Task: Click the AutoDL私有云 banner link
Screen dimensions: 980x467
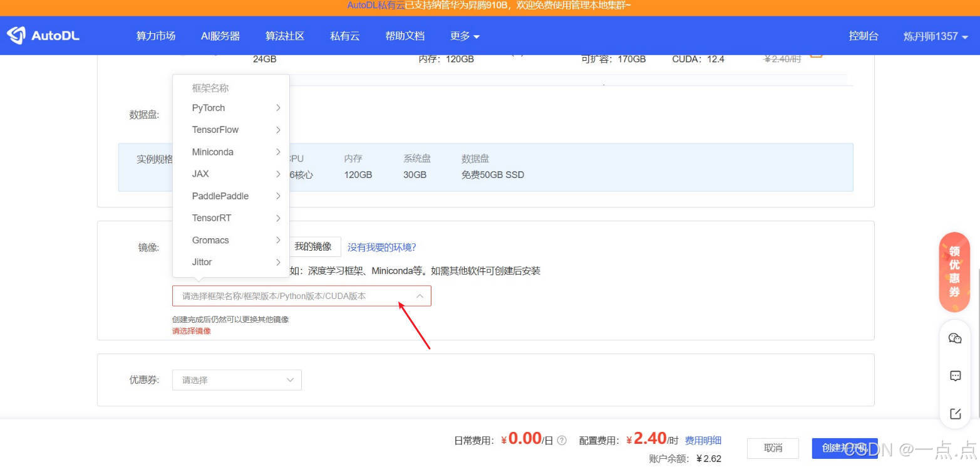Action: 376,6
